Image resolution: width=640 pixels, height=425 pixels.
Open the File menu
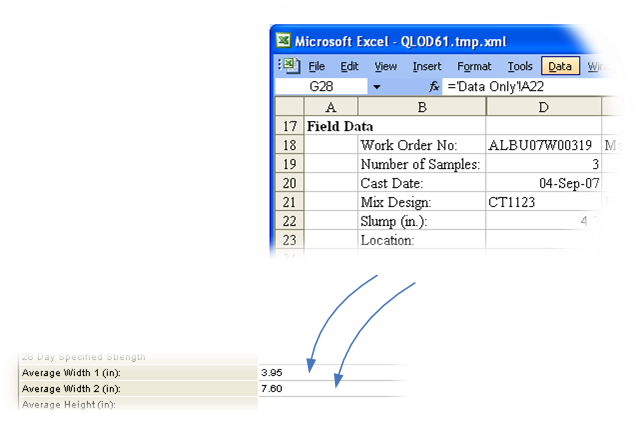(x=316, y=67)
